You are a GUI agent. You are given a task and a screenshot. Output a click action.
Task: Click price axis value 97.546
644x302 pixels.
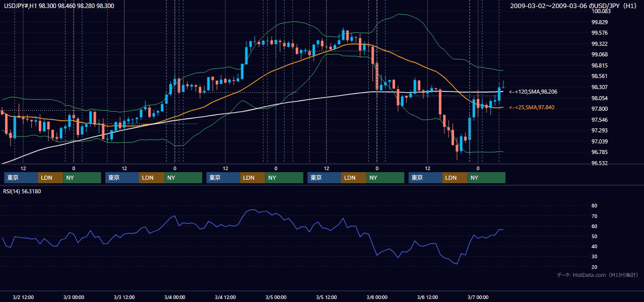[599, 120]
